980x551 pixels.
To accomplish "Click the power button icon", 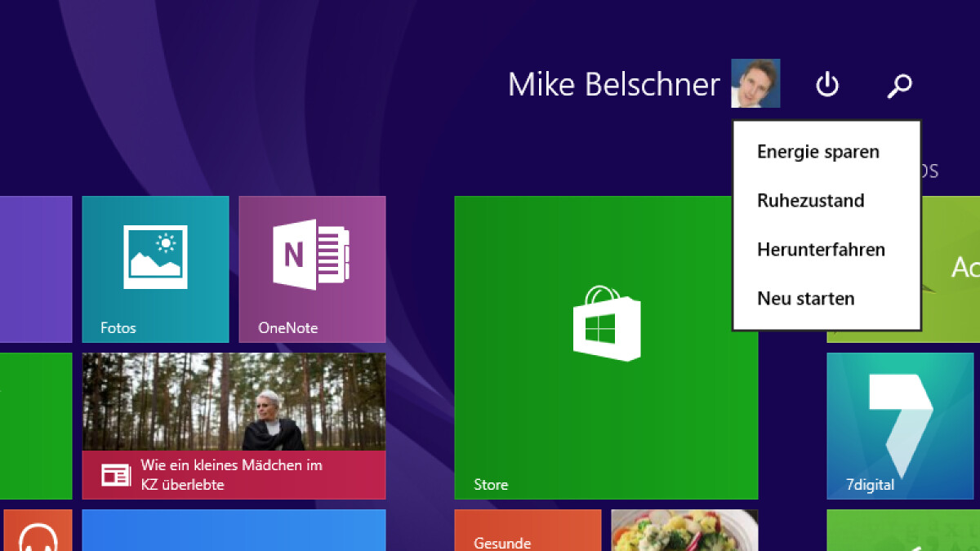I will [826, 84].
